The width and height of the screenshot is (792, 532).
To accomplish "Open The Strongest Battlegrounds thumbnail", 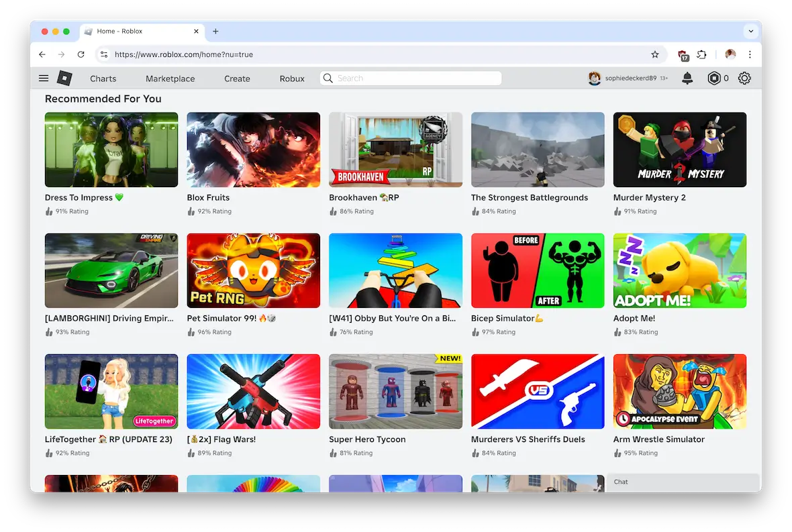I will pos(538,150).
